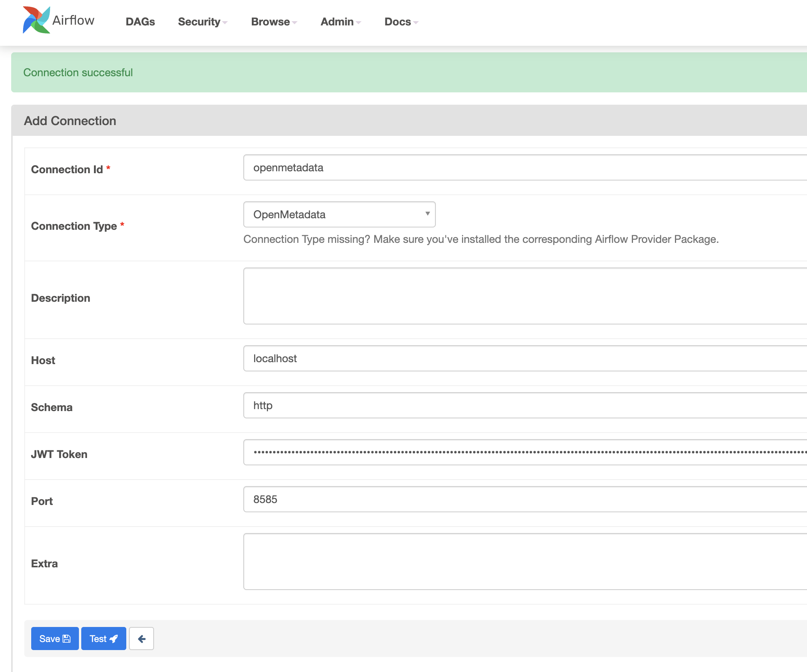Expand the Browse menu

coord(274,22)
